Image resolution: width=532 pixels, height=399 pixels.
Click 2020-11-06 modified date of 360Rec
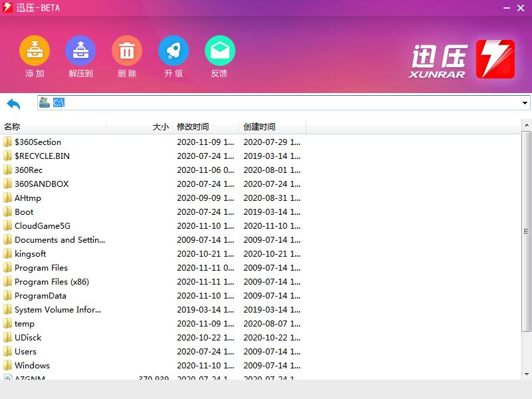click(x=205, y=170)
